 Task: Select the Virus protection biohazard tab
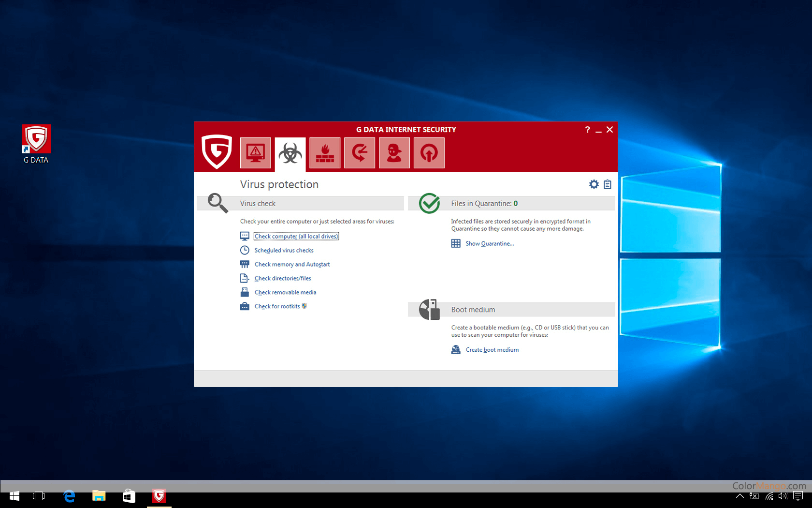pyautogui.click(x=290, y=154)
